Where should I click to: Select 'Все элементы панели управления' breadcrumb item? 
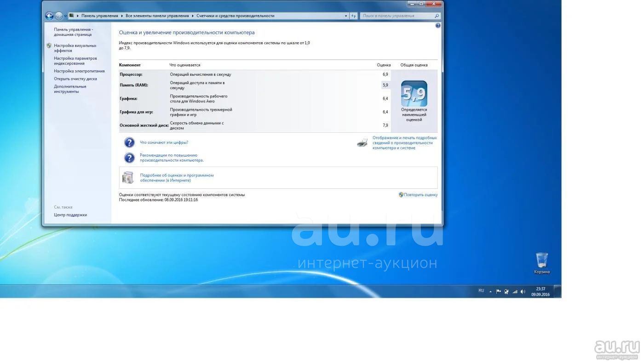pos(157,16)
